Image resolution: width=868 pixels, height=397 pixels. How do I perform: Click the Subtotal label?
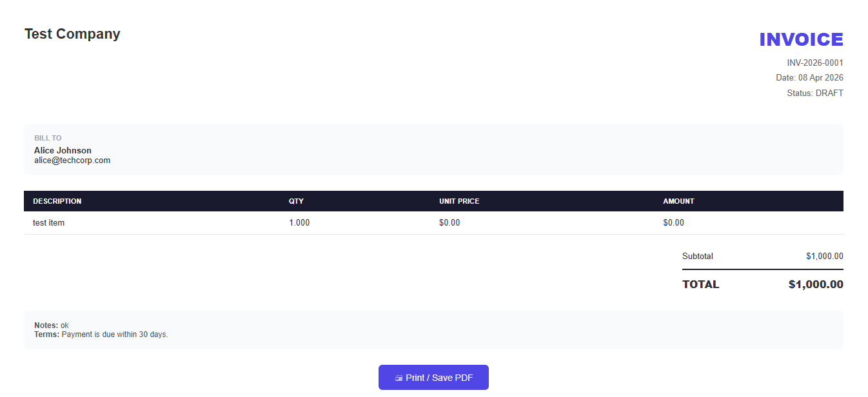(x=698, y=257)
